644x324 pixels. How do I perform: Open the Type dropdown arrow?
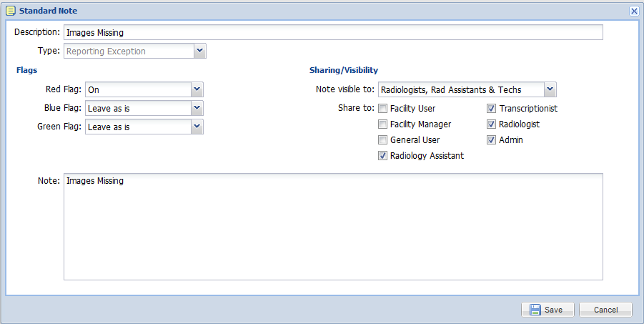click(x=199, y=51)
